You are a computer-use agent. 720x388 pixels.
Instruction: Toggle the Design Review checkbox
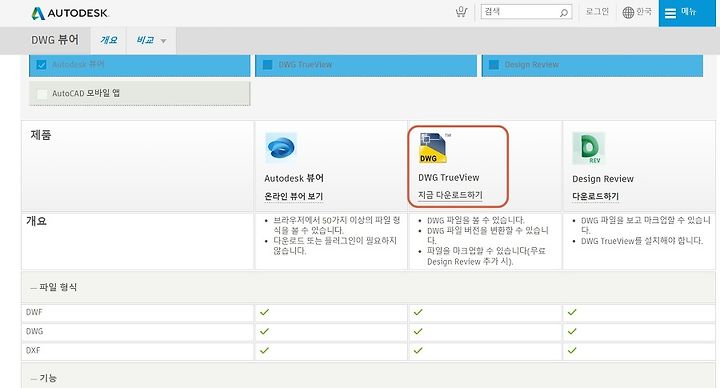(494, 65)
